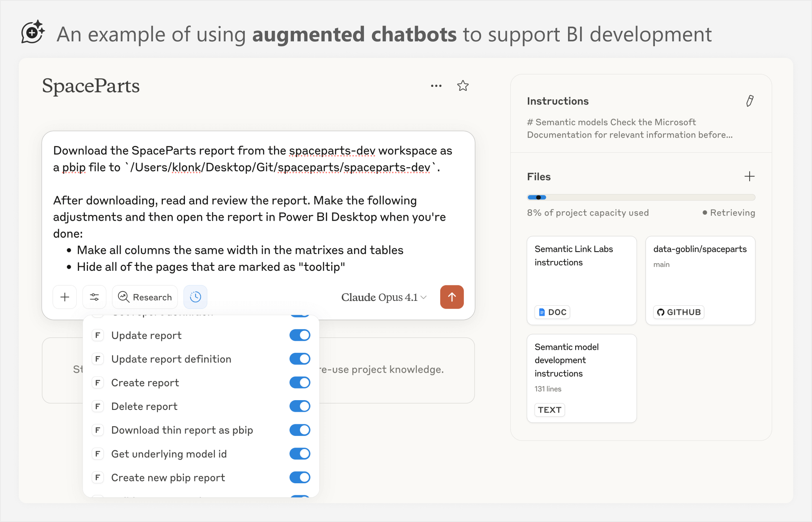Open Semantic model development instructions card
Image resolution: width=812 pixels, height=522 pixels.
click(x=582, y=378)
